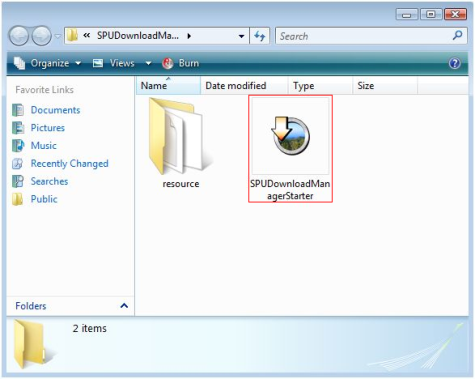Open the Views dropdown arrow
Viewport: 475px width, 379px height.
pyautogui.click(x=149, y=63)
